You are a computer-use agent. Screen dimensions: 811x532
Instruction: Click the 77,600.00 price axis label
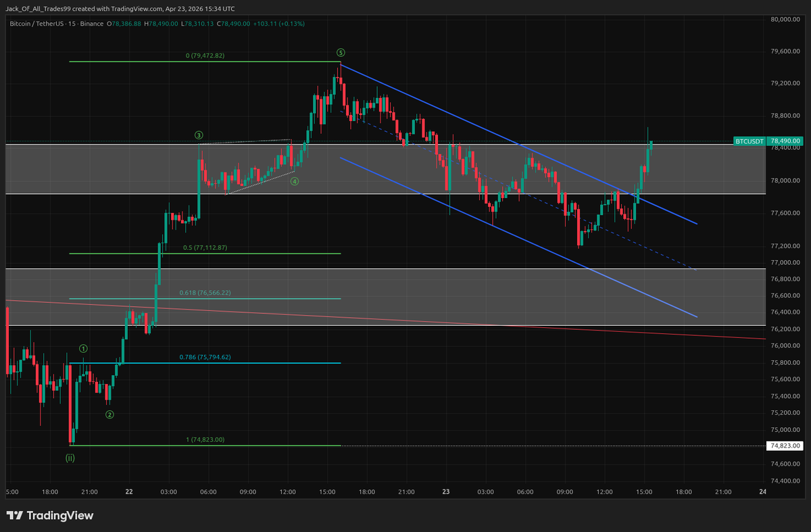tap(786, 213)
